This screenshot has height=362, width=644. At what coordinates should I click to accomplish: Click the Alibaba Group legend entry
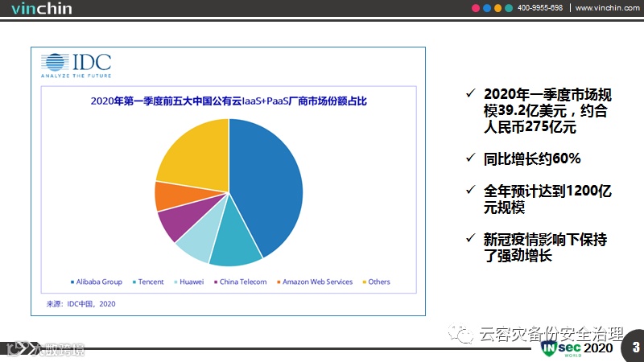click(x=97, y=282)
